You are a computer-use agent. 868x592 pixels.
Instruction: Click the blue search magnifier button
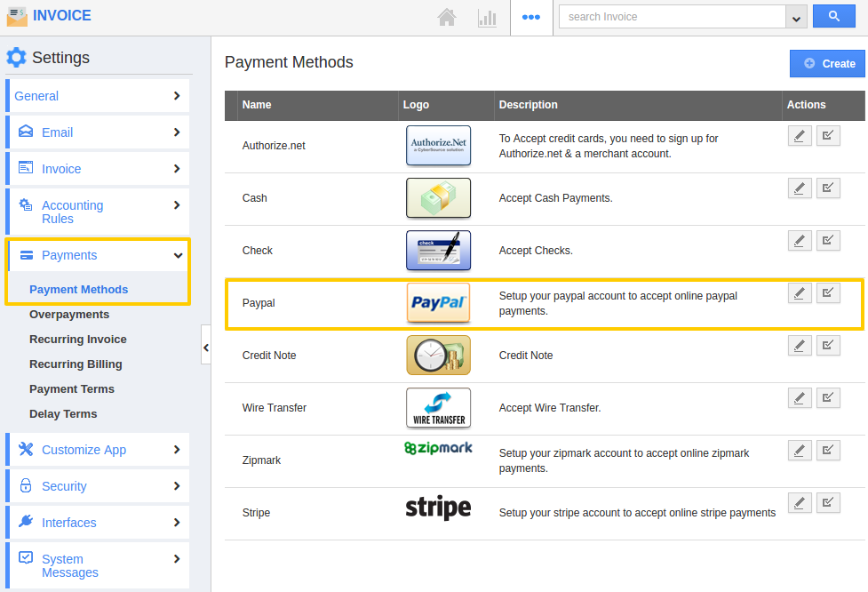[x=833, y=17]
